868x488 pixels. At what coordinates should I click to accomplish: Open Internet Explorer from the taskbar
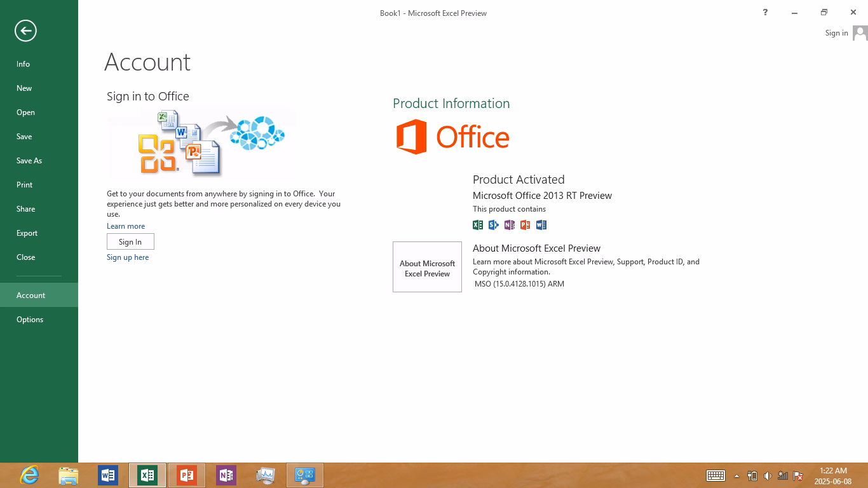pyautogui.click(x=29, y=475)
